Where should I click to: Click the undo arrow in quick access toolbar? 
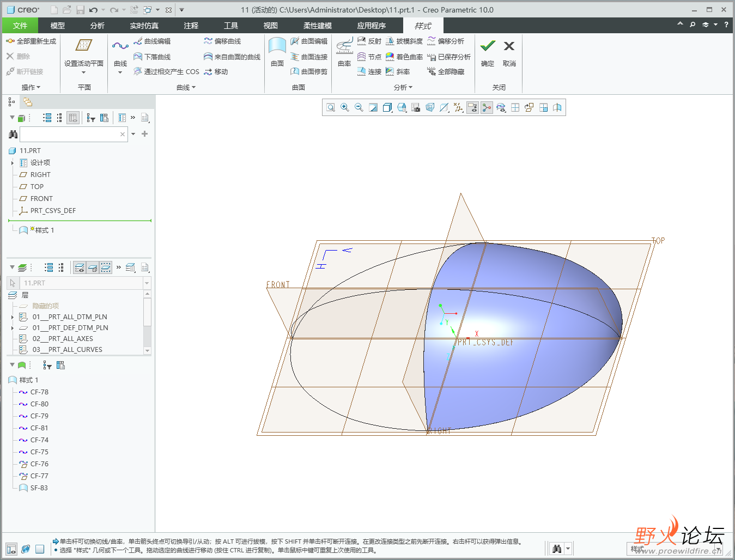(94, 10)
